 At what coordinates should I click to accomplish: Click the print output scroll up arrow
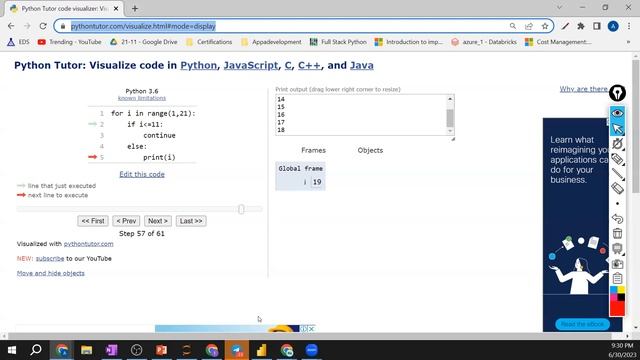click(x=450, y=99)
